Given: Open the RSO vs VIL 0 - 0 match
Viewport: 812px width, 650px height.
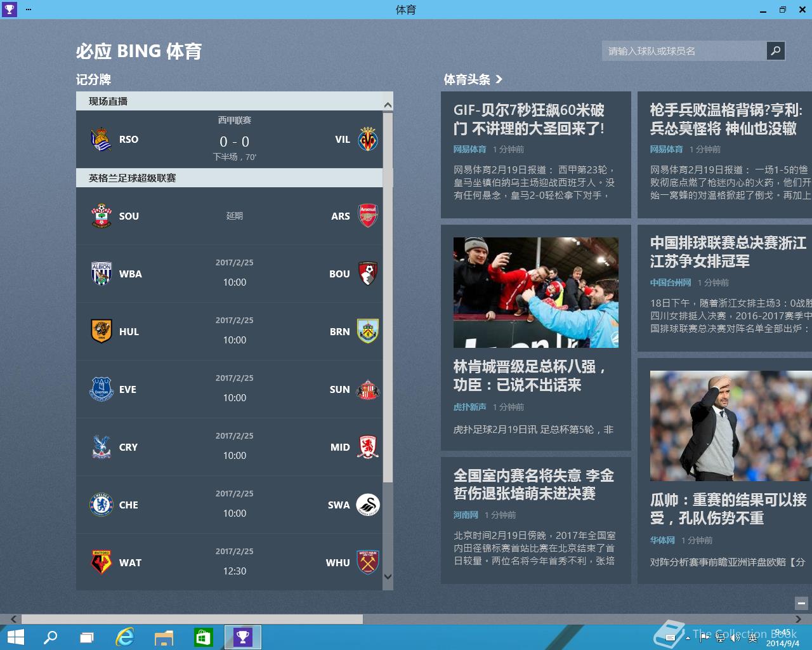Looking at the screenshot, I should point(230,140).
